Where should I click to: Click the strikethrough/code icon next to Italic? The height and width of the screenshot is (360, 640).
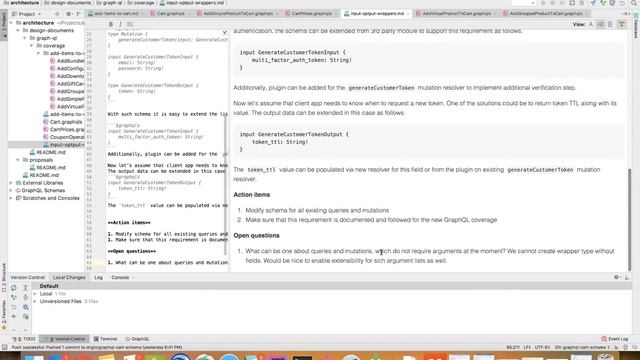click(x=130, y=24)
